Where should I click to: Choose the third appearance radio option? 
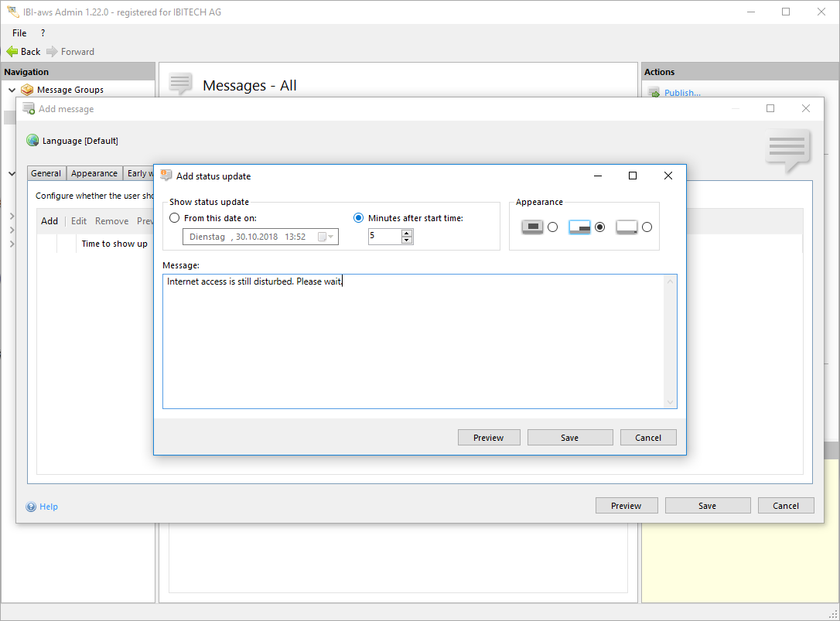pos(647,227)
